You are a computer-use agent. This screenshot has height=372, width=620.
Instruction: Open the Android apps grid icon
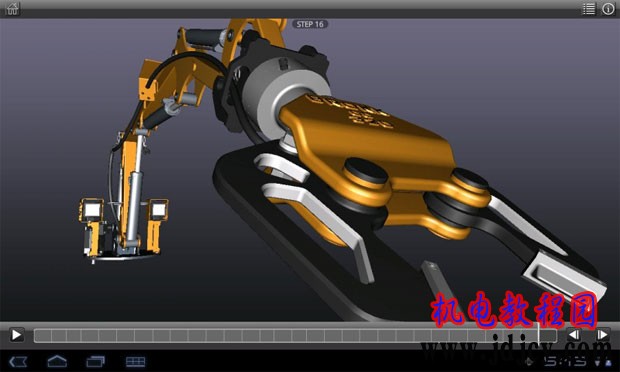[x=135, y=361]
